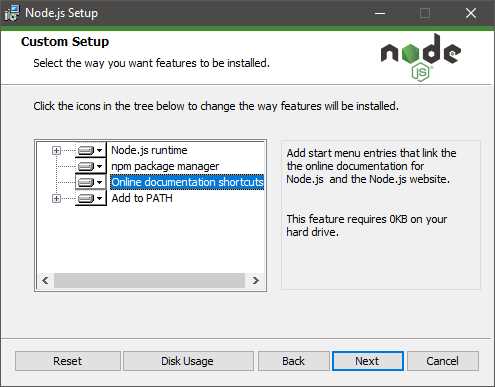
Task: Click the horizontal scrollbar track in feature tree
Action: (x=149, y=281)
